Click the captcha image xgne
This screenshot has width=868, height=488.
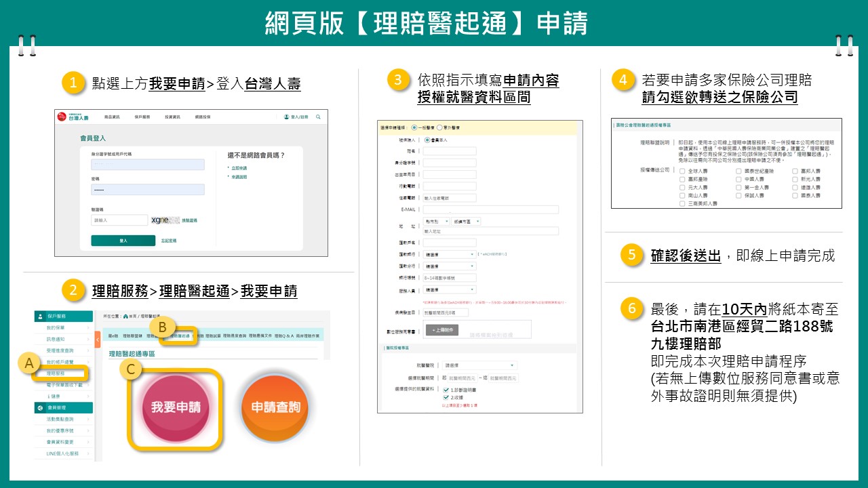point(165,220)
